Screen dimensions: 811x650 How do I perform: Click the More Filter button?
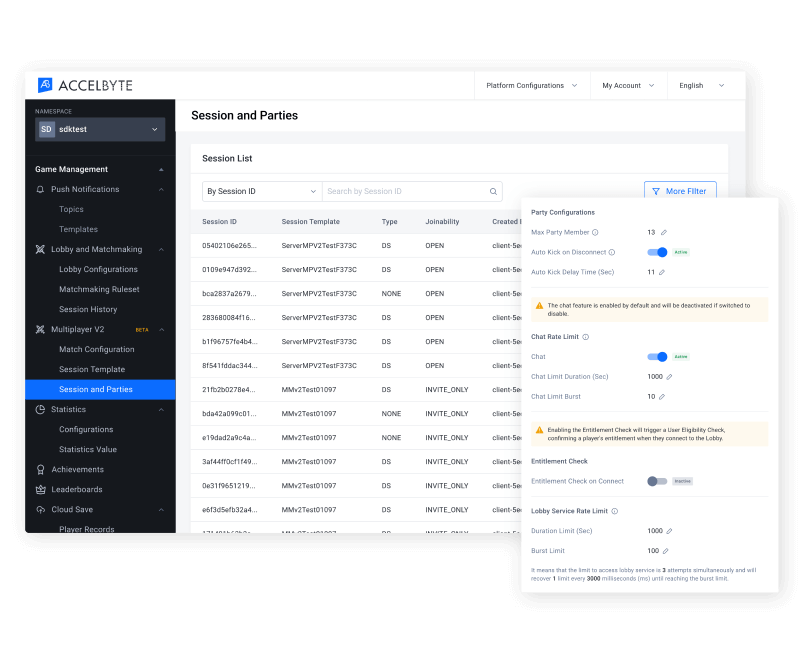click(x=680, y=191)
